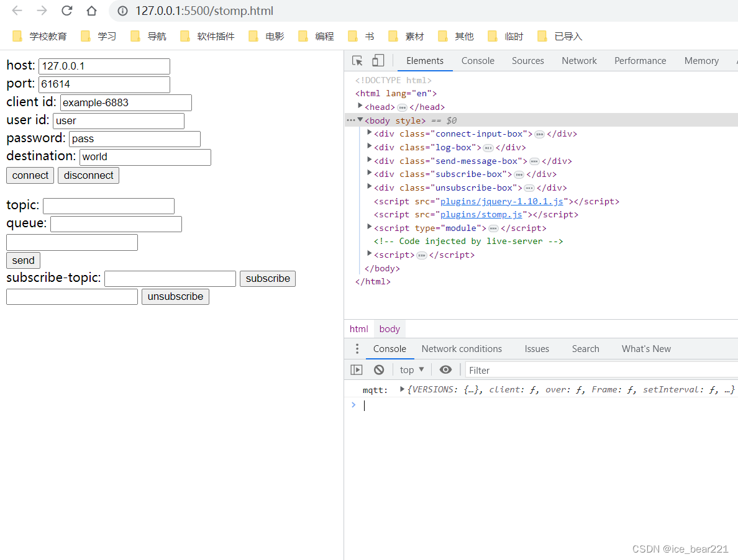Open the console drawer kebab menu
Viewport: 738px width, 560px height.
pyautogui.click(x=357, y=348)
